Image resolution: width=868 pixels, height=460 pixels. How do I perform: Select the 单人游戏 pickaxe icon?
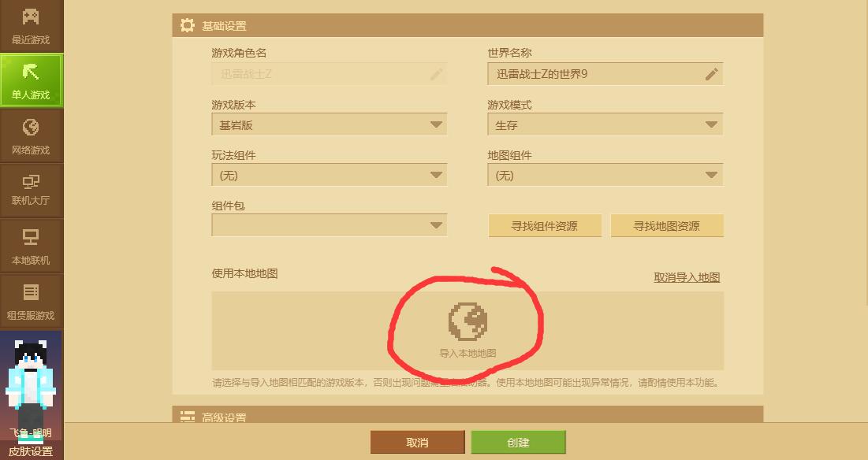point(31,72)
